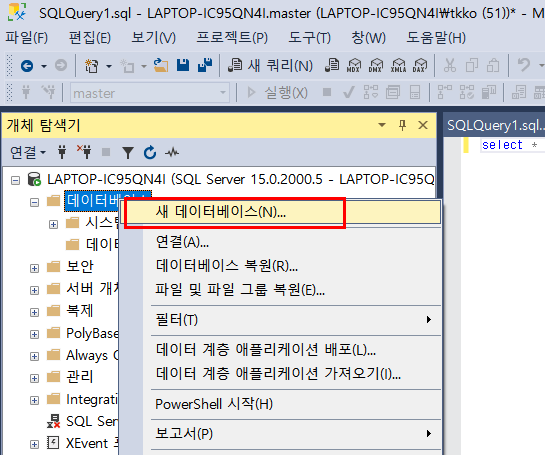The width and height of the screenshot is (545, 455).
Task: Open the Object Explorer window position dropdown
Action: [382, 125]
